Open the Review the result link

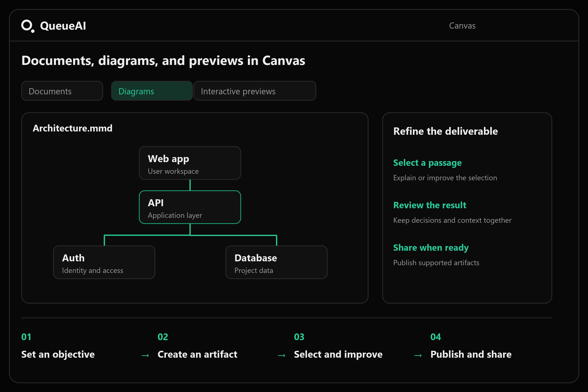coord(430,205)
